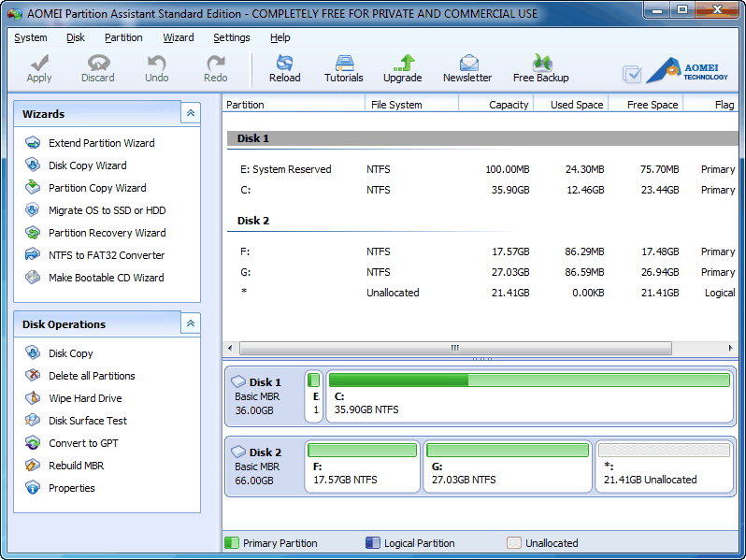746x560 pixels.
Task: Open the Wizard menu
Action: pyautogui.click(x=179, y=37)
